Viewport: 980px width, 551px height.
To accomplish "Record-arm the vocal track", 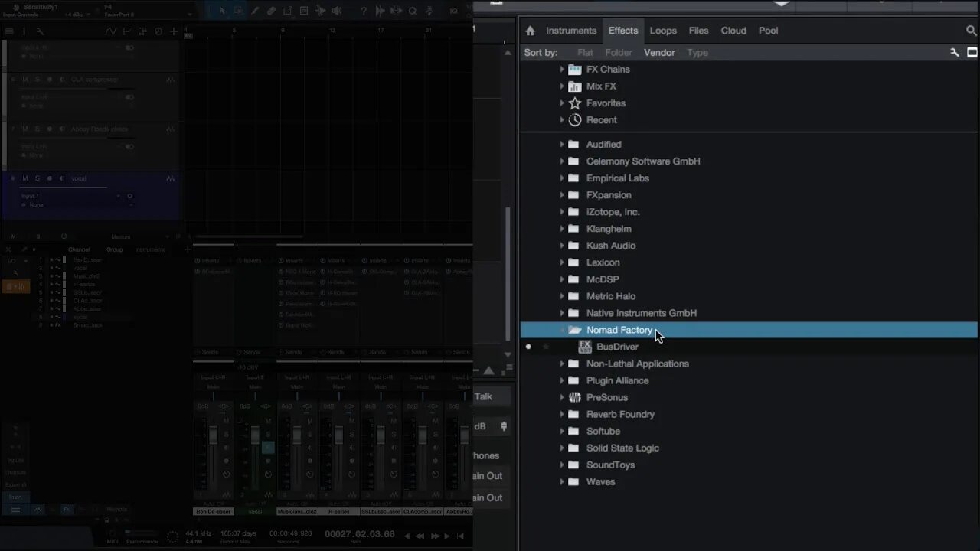I will pos(50,178).
